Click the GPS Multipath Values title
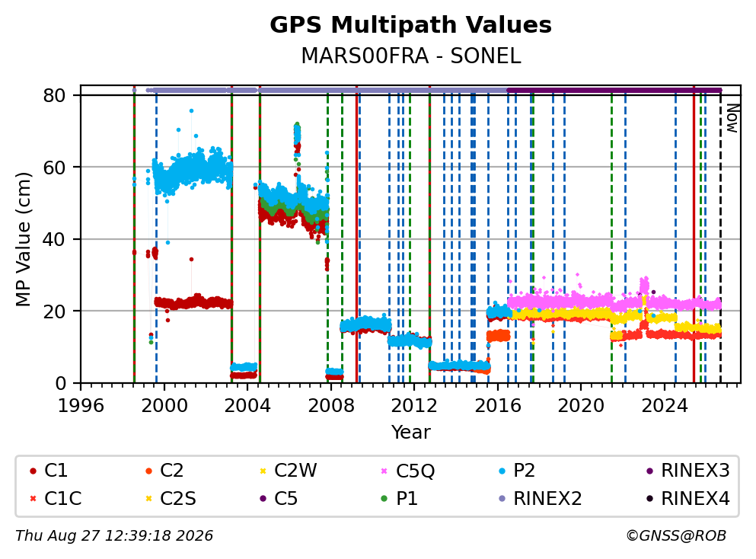This screenshot has width=756, height=559. [x=410, y=25]
